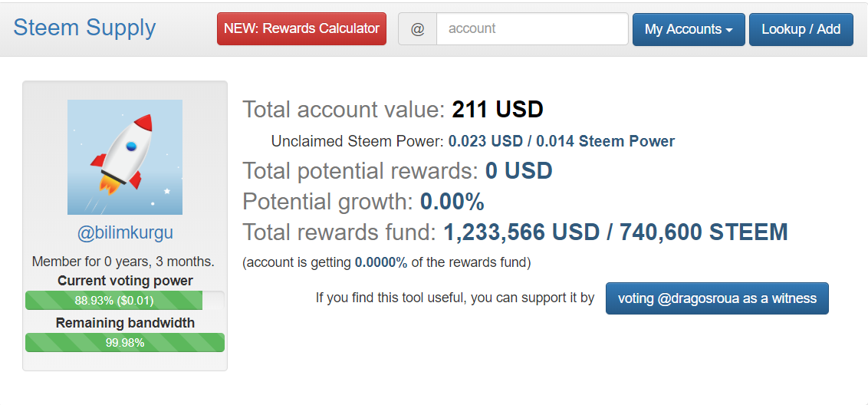Expand the My Accounts dropdown

[689, 29]
